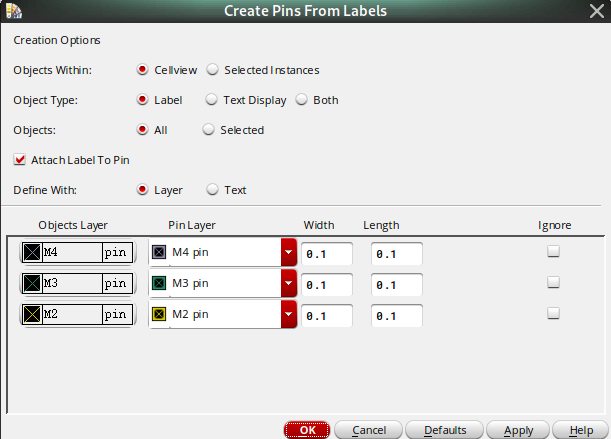Viewport: 611px width, 439px height.
Task: Enable Ignore checkbox for M2 row
Action: coord(553,314)
